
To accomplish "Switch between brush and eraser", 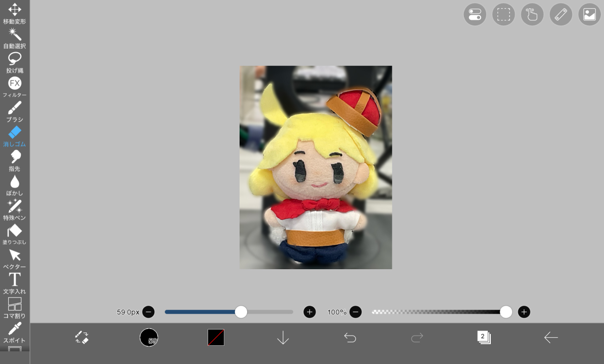I will coord(82,338).
